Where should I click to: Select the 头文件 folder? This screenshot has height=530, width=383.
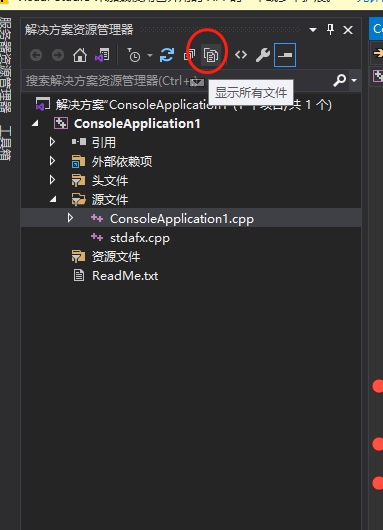pyautogui.click(x=110, y=180)
